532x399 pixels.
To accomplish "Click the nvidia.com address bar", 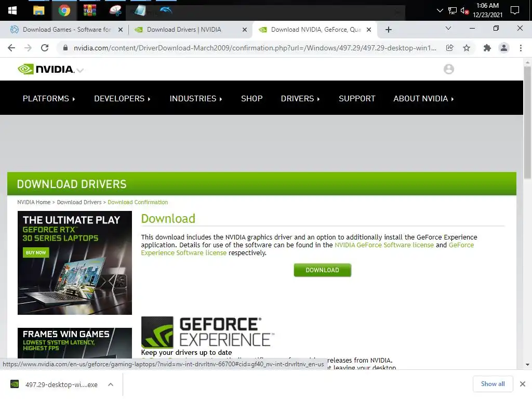I will point(255,48).
